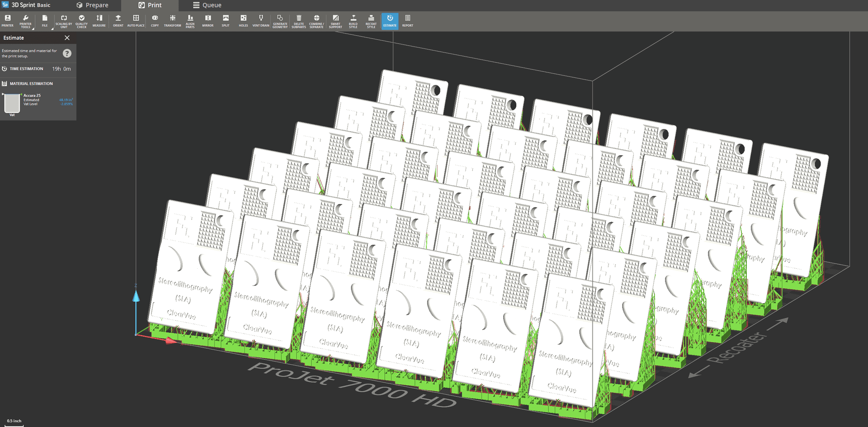The image size is (868, 427).
Task: Open the Build Style tool
Action: (x=353, y=21)
